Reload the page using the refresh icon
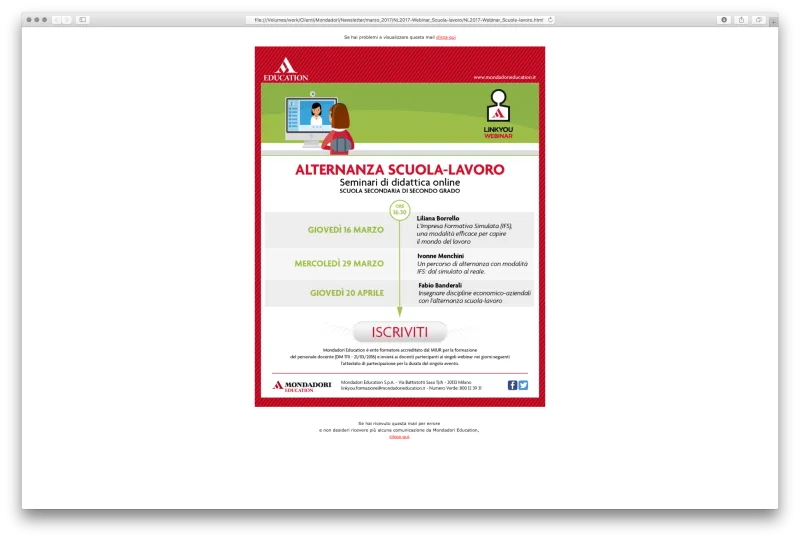800x540 pixels. point(550,20)
